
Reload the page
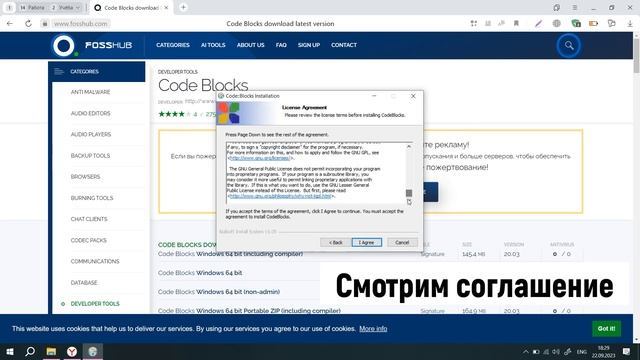click(28, 24)
